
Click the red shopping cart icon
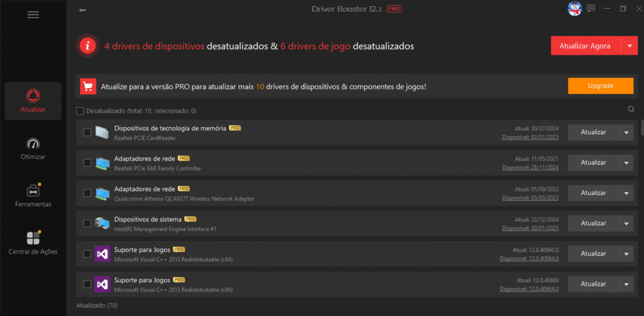coord(88,86)
